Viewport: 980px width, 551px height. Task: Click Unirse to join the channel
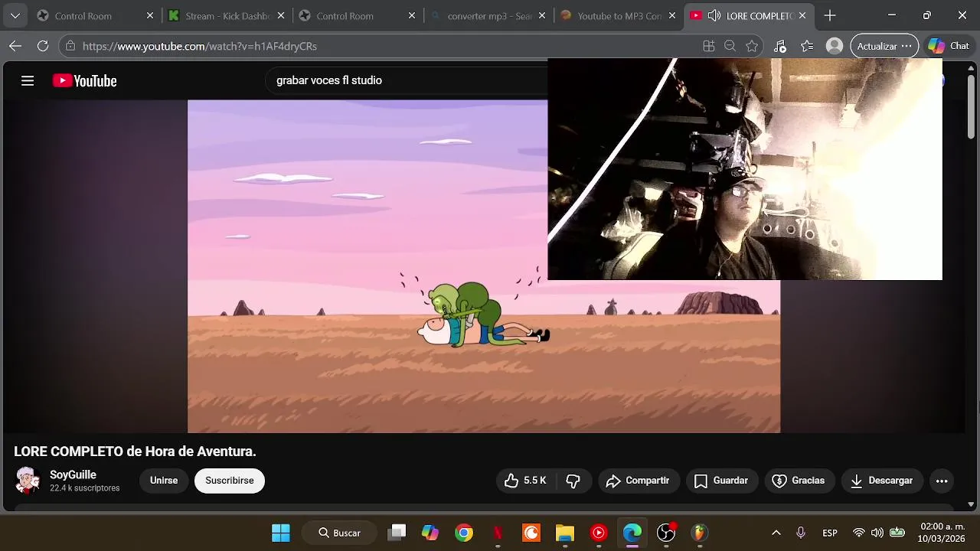[164, 481]
